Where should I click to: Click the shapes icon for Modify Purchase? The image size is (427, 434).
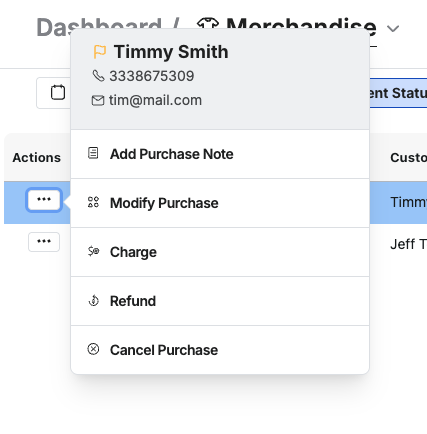[x=93, y=202]
